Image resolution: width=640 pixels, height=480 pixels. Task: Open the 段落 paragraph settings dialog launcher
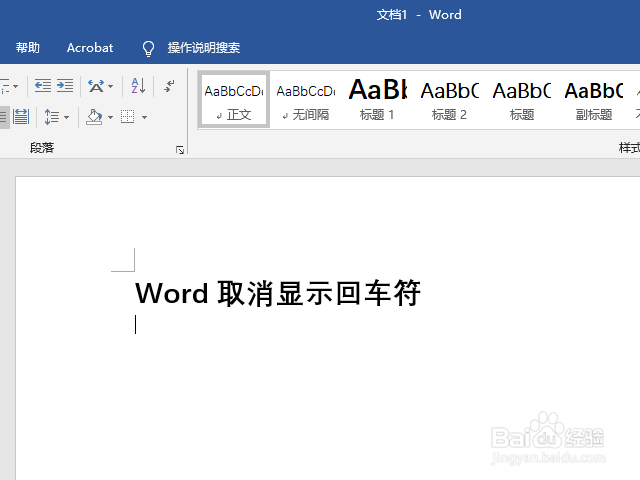180,150
